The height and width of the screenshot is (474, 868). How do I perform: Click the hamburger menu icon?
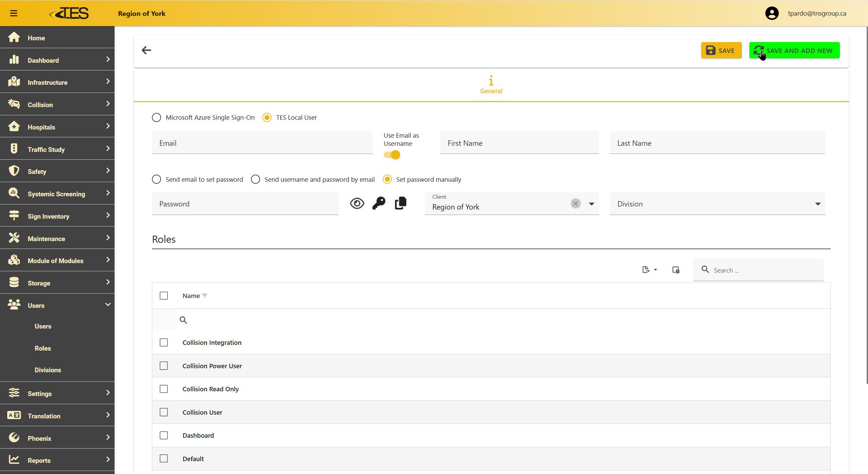click(14, 14)
